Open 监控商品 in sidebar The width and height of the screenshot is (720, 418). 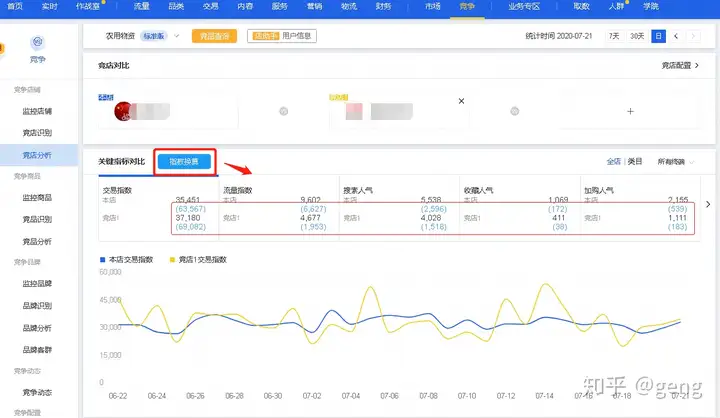pos(37,198)
